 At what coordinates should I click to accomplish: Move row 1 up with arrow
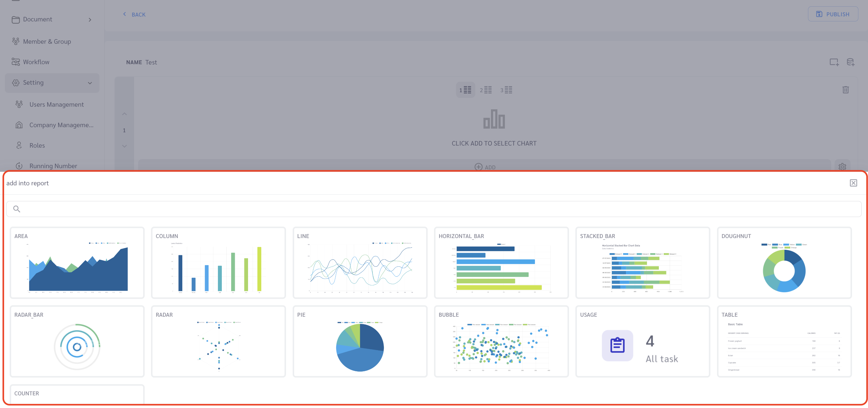[x=124, y=114]
